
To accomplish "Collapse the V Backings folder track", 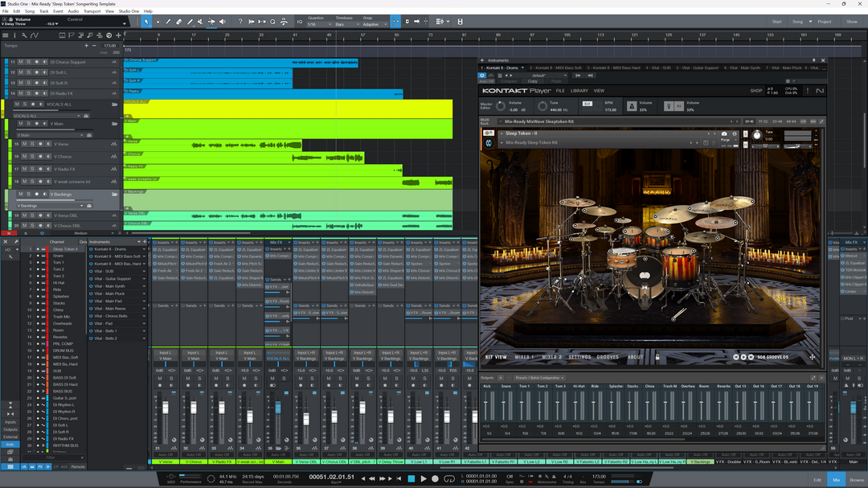I will click(115, 195).
